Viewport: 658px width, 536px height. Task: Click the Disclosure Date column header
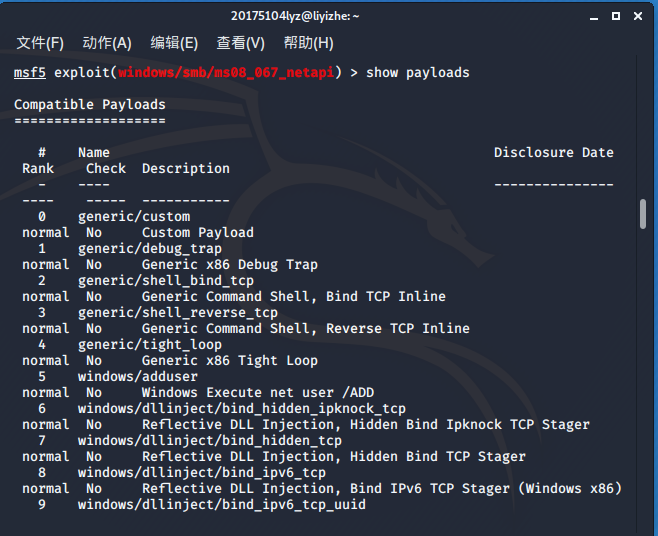click(554, 152)
